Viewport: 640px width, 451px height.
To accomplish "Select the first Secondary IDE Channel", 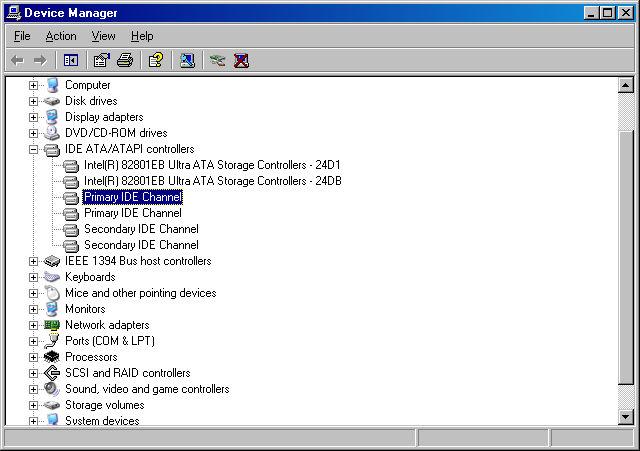I will pyautogui.click(x=141, y=229).
